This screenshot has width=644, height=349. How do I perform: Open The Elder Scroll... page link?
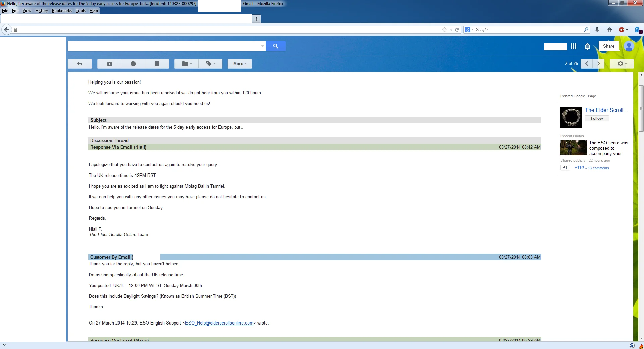point(606,110)
